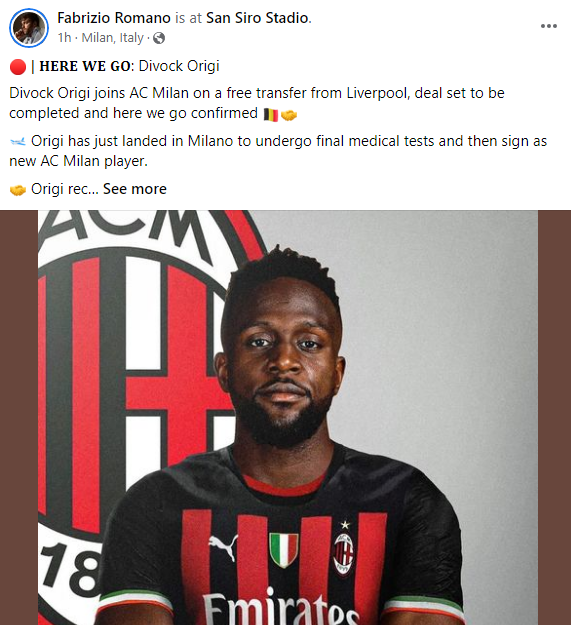Click the handshake emoji before 'Origi rec...'
The image size is (571, 625).
coord(18,190)
